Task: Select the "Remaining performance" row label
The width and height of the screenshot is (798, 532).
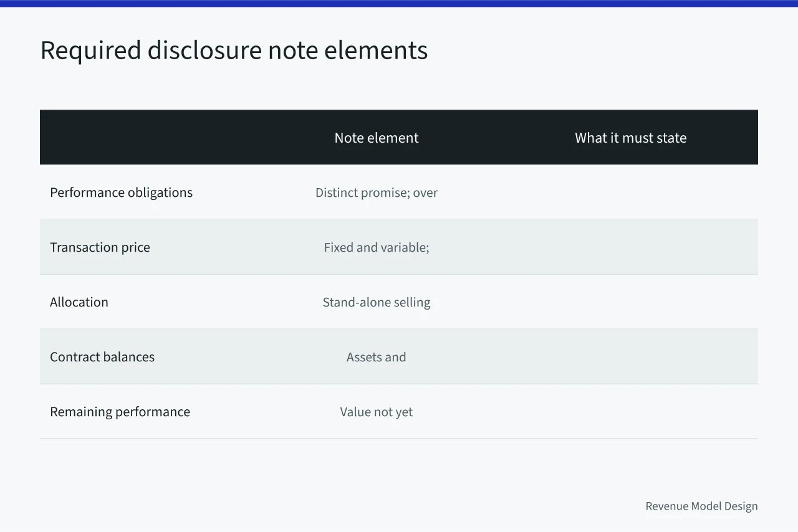Action: point(120,412)
